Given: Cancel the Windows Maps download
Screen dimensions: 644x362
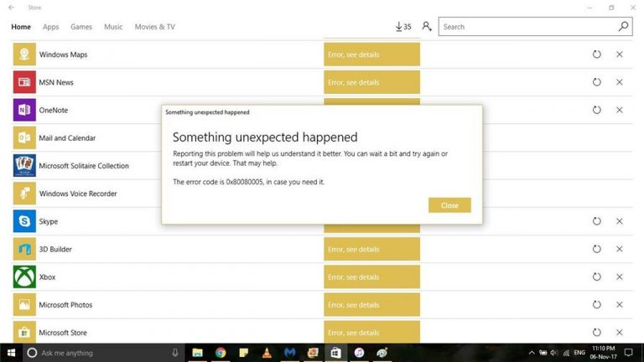Looking at the screenshot, I should point(620,54).
